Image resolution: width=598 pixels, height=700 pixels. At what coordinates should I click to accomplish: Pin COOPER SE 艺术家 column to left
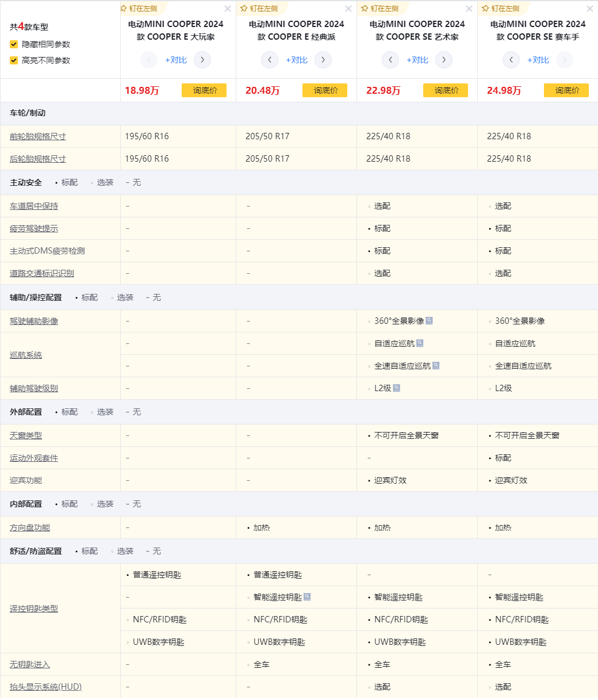coord(380,9)
